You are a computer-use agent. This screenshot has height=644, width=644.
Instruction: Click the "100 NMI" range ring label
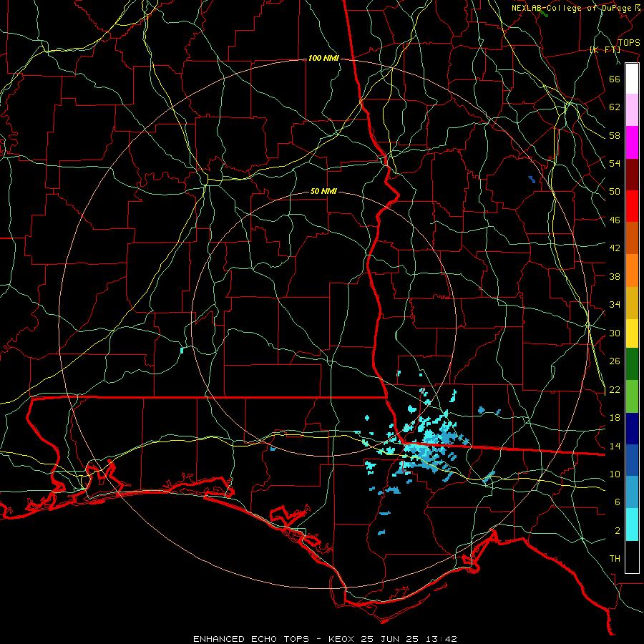[323, 59]
